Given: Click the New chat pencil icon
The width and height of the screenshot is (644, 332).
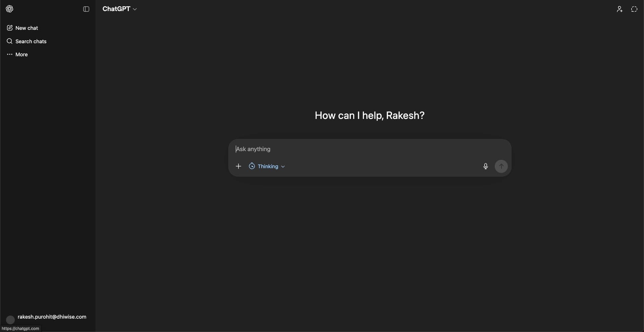Looking at the screenshot, I should (x=10, y=28).
